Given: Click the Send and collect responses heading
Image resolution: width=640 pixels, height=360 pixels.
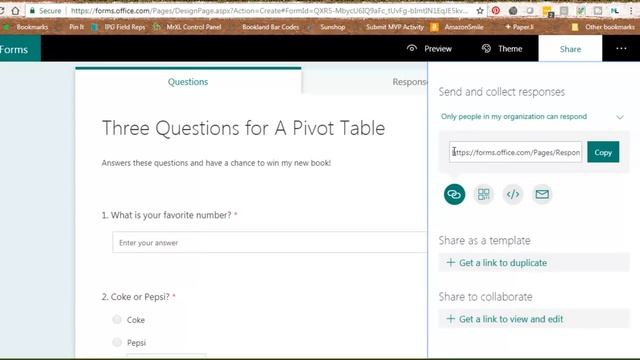Looking at the screenshot, I should pyautogui.click(x=502, y=92).
